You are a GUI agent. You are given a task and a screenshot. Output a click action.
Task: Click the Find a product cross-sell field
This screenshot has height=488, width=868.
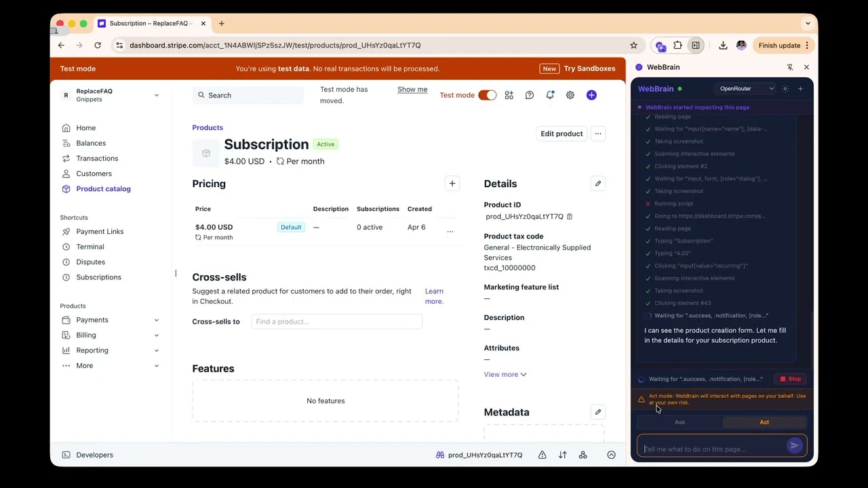coord(336,322)
